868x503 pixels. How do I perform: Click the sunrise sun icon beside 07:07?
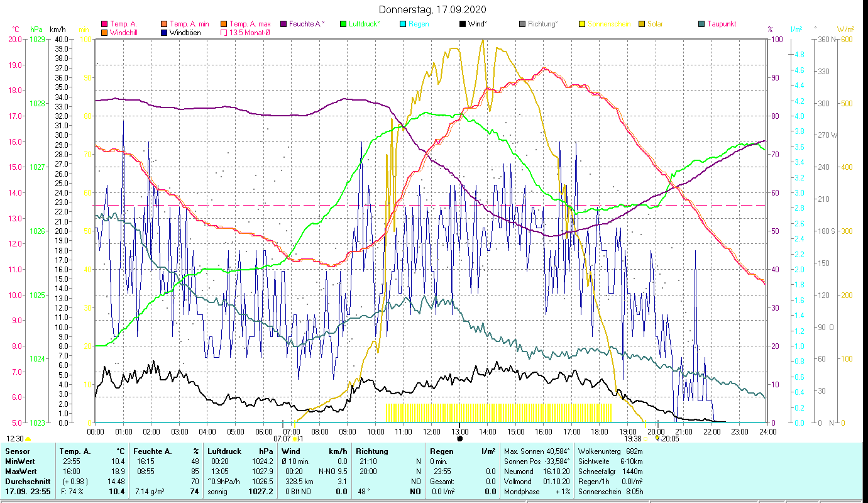[x=295, y=439]
